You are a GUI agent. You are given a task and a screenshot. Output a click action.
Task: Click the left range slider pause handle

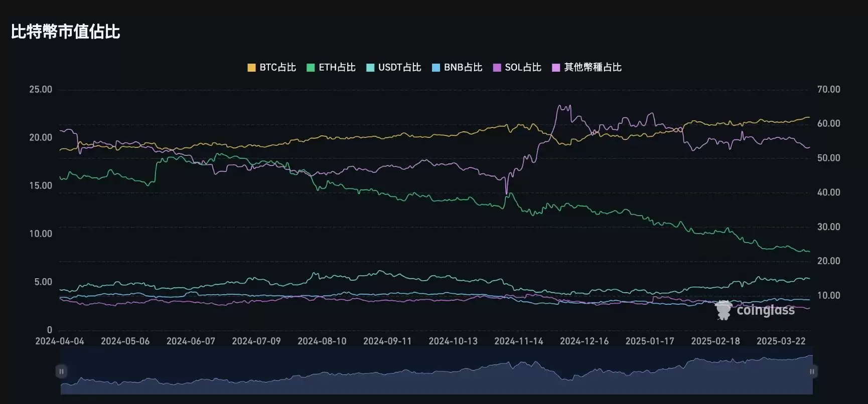point(61,371)
